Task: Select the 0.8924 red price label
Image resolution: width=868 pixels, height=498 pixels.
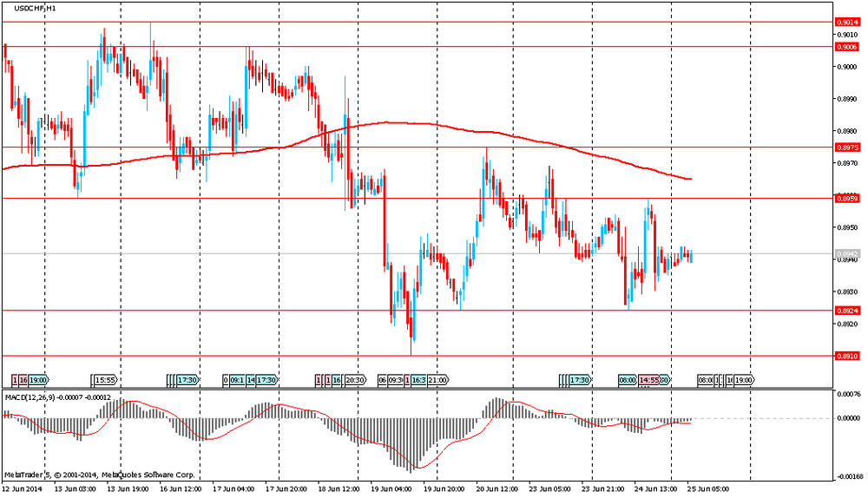Action: click(x=847, y=311)
